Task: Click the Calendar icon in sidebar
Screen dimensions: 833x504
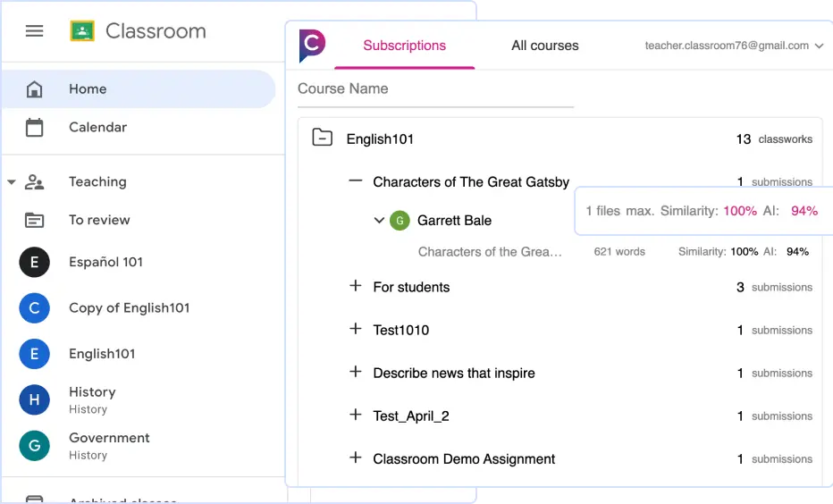Action: tap(35, 128)
